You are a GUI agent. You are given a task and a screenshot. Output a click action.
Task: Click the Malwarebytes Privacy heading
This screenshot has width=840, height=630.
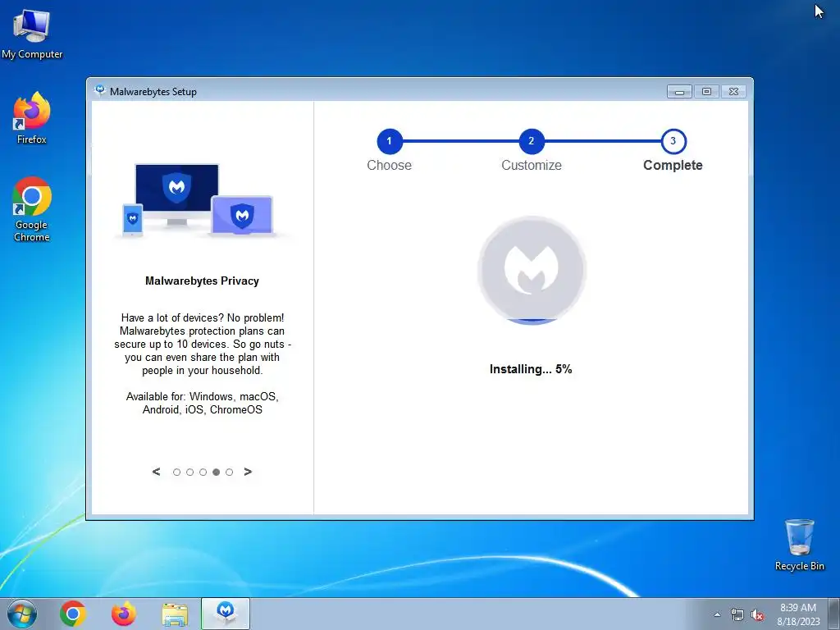(x=202, y=281)
